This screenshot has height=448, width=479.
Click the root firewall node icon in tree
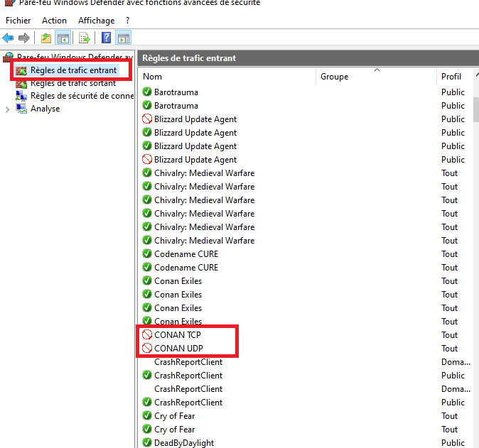click(9, 57)
